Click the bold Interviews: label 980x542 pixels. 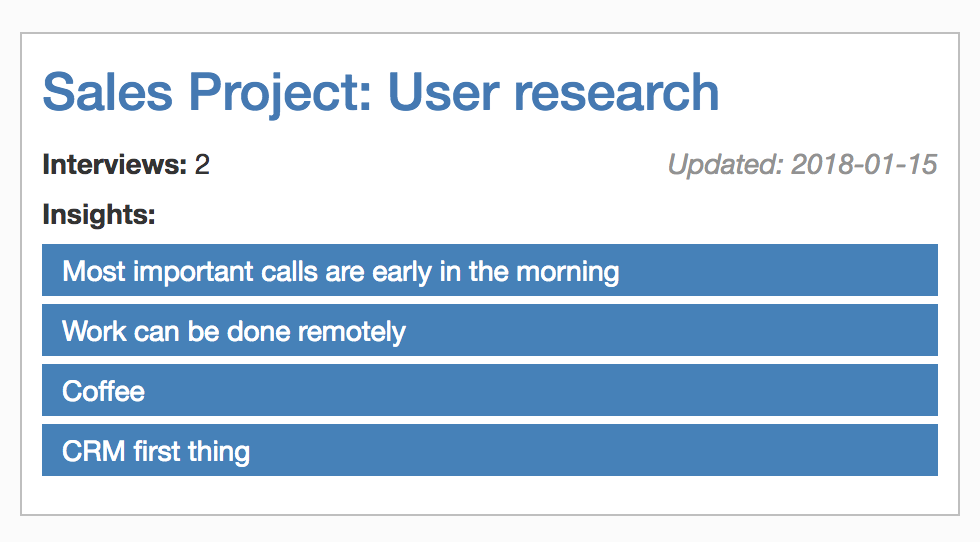[x=115, y=165]
